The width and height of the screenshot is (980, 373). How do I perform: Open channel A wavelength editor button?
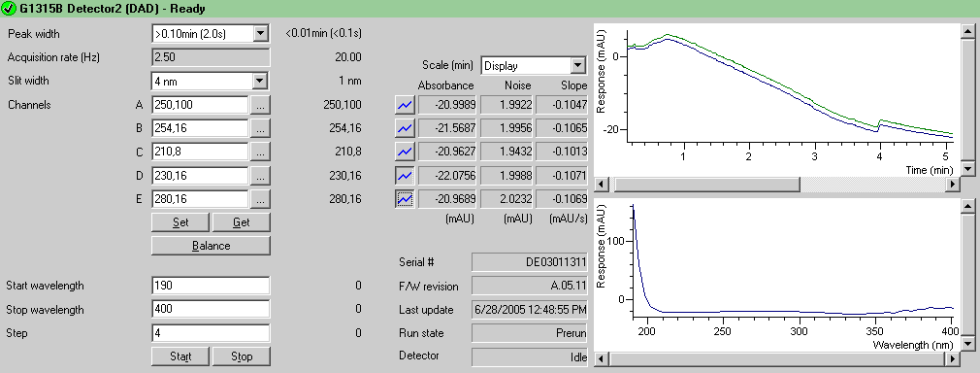point(261,105)
